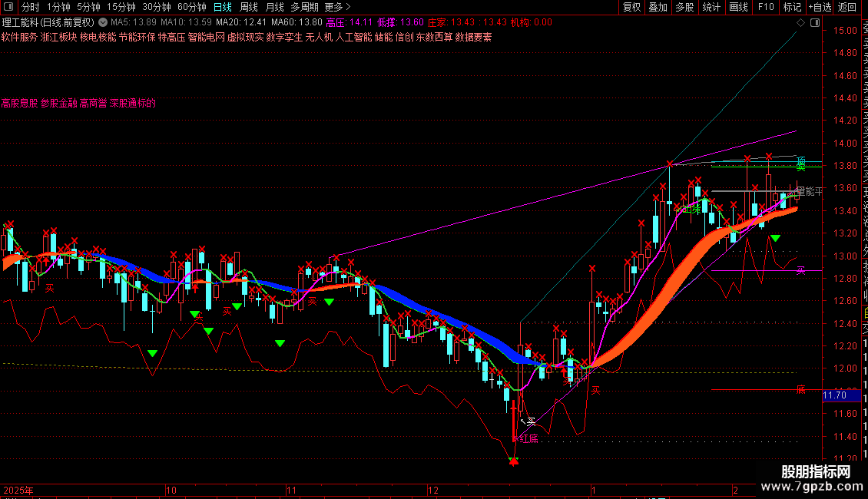Open the 信创 concept tag
Viewport: 868px width, 499px height.
coord(405,37)
